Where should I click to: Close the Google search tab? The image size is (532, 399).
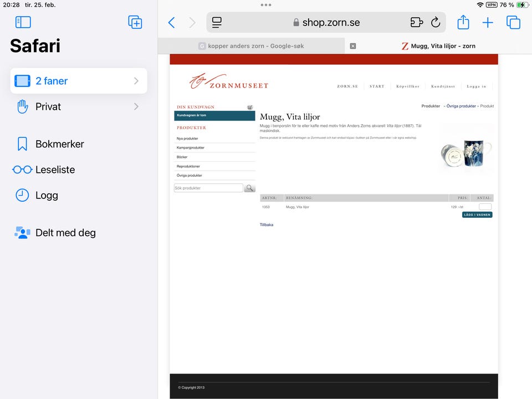click(x=353, y=46)
